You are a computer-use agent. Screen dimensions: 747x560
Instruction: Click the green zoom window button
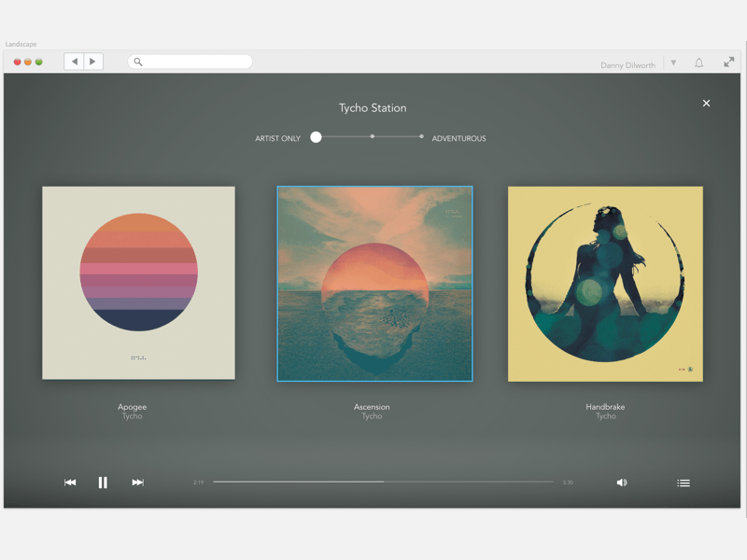pos(39,62)
